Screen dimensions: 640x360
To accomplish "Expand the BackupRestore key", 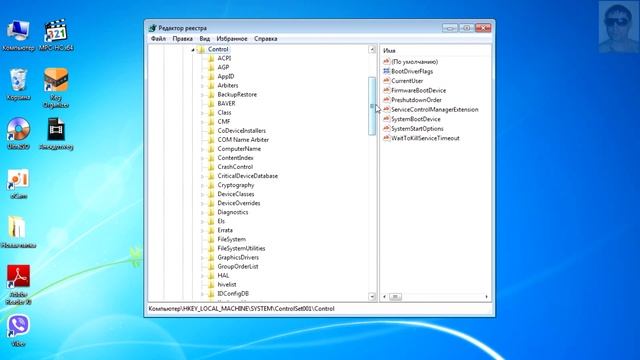I will [x=202, y=95].
